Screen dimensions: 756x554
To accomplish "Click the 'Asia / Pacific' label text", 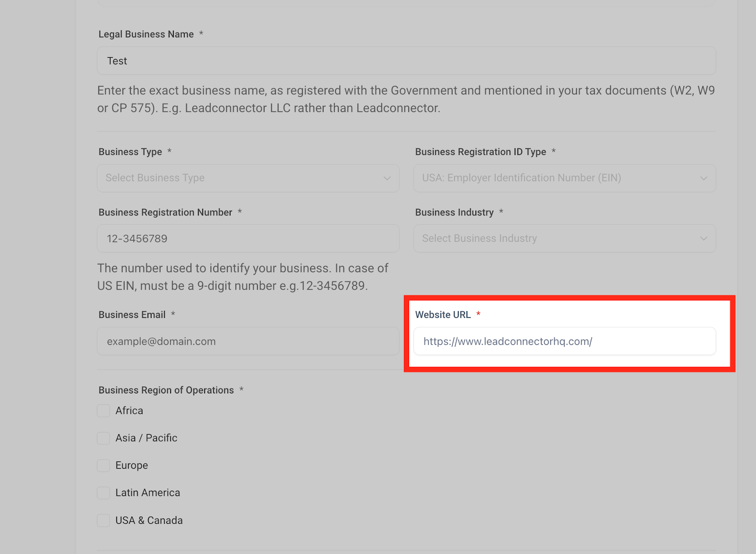I will click(146, 438).
